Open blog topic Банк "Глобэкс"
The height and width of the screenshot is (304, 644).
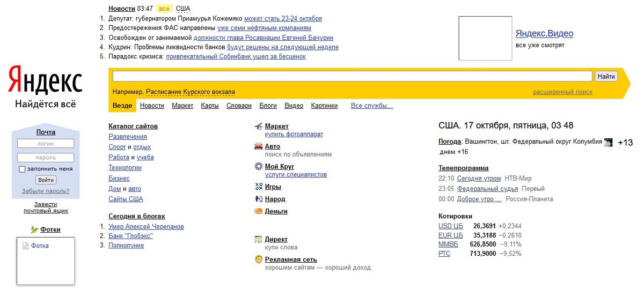point(131,236)
